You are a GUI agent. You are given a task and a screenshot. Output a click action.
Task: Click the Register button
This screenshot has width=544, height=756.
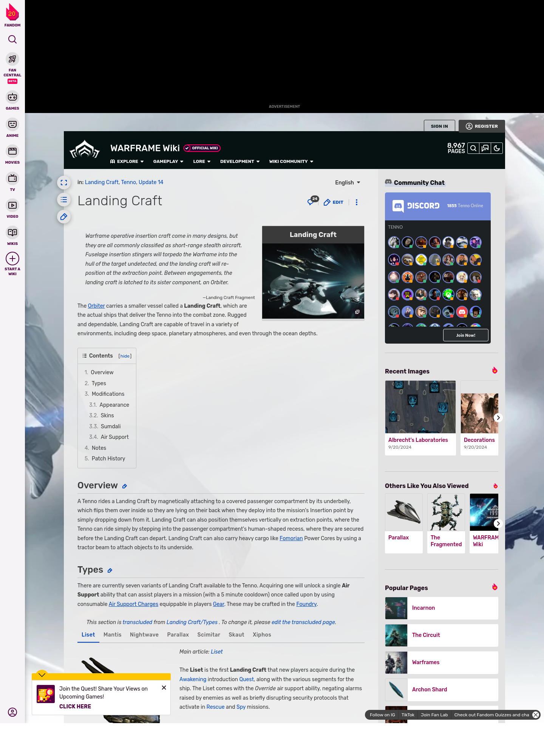coord(482,126)
